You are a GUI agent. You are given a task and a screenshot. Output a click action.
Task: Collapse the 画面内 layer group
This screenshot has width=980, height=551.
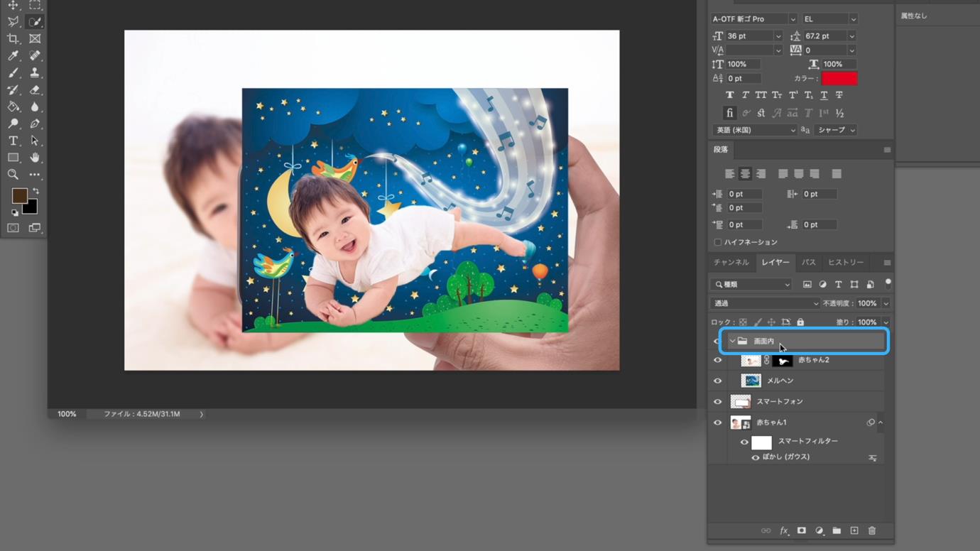coord(732,342)
